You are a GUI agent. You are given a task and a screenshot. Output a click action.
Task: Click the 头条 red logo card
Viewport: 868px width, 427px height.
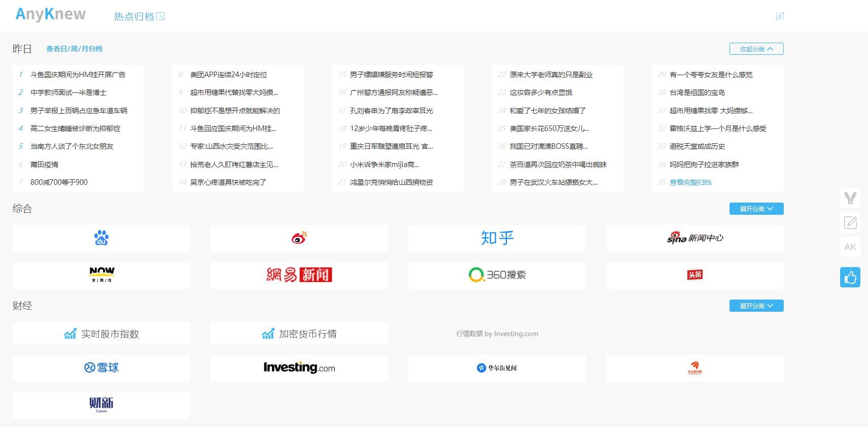(695, 275)
